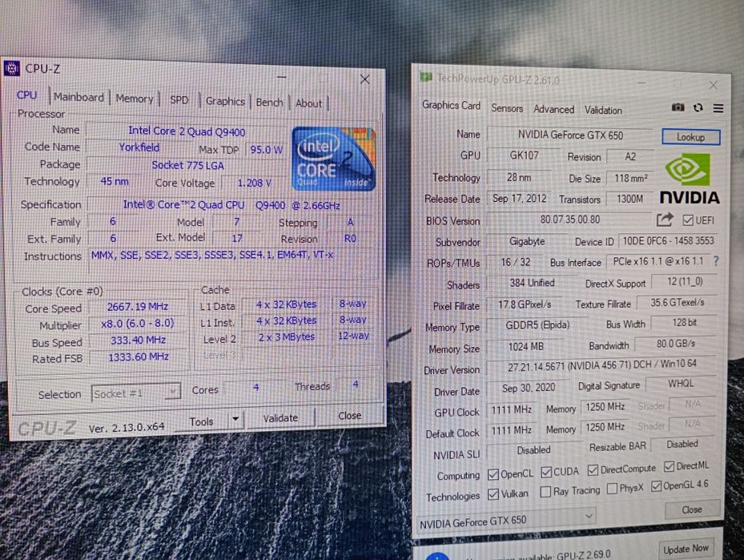The image size is (744, 560).
Task: Save BIOS using the share arrow icon
Action: point(665,220)
